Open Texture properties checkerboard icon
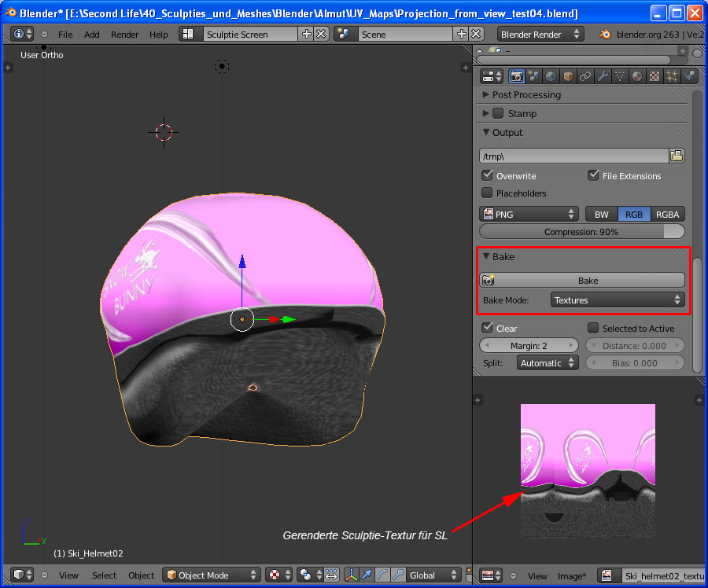The image size is (708, 588). click(x=655, y=76)
